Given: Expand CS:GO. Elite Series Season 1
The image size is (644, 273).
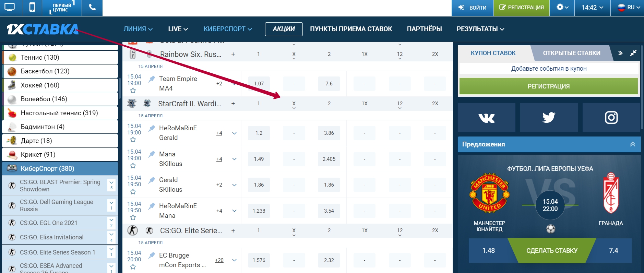Looking at the screenshot, I should [111, 252].
